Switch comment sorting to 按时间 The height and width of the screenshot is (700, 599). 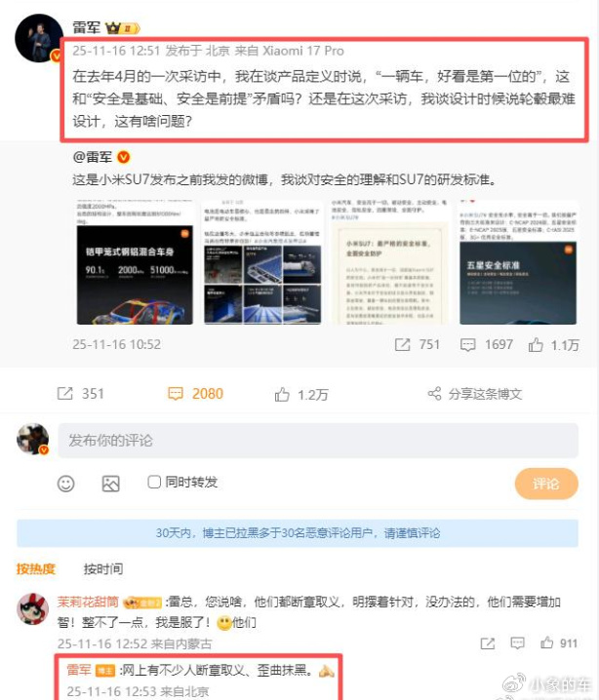[x=103, y=568]
